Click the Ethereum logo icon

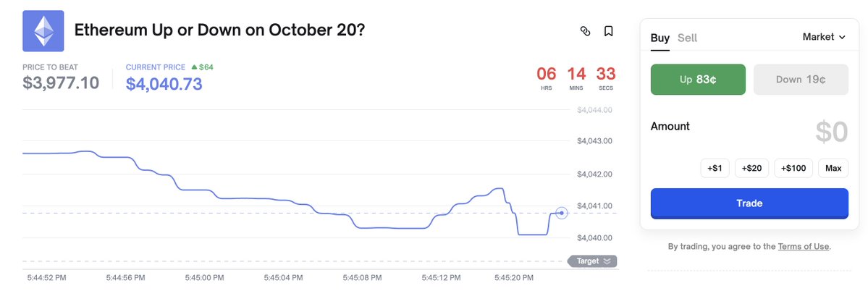coord(43,31)
